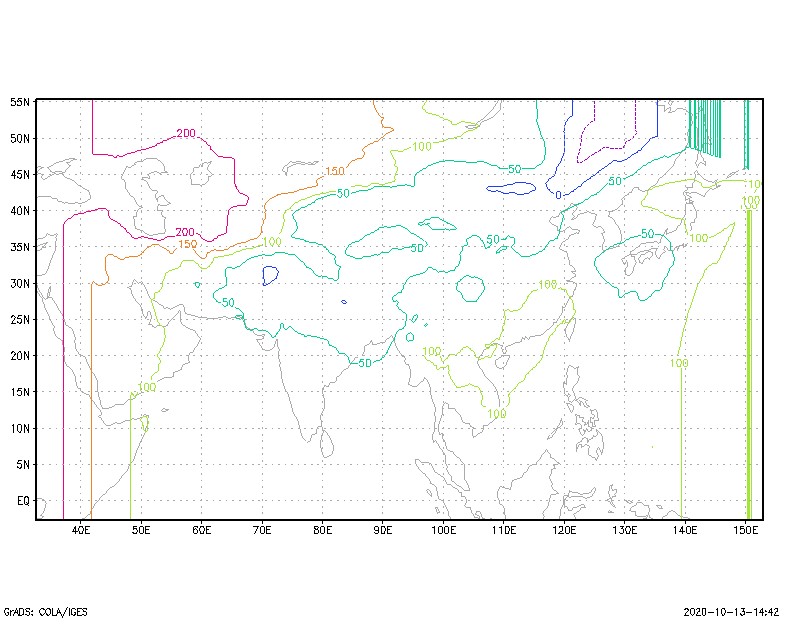Select the pink 200 label above orange 150
Image resolution: width=800 pixels, height=618 pixels.
[x=185, y=233]
